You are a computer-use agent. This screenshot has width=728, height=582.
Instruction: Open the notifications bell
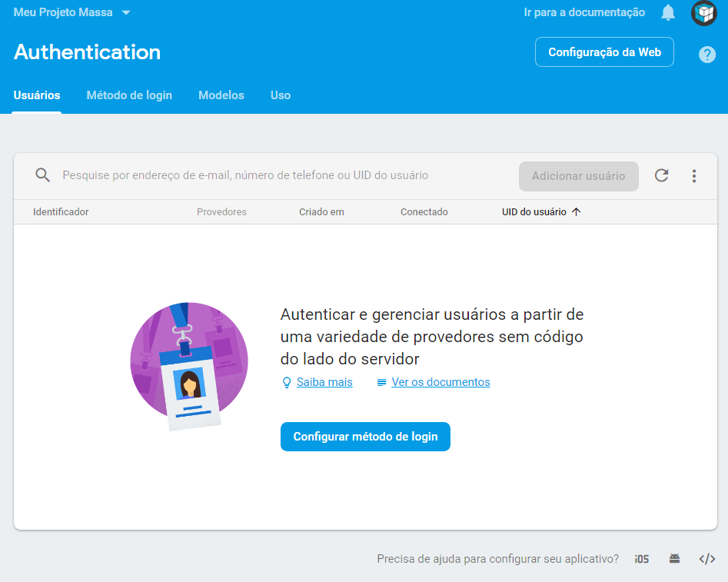coord(667,12)
